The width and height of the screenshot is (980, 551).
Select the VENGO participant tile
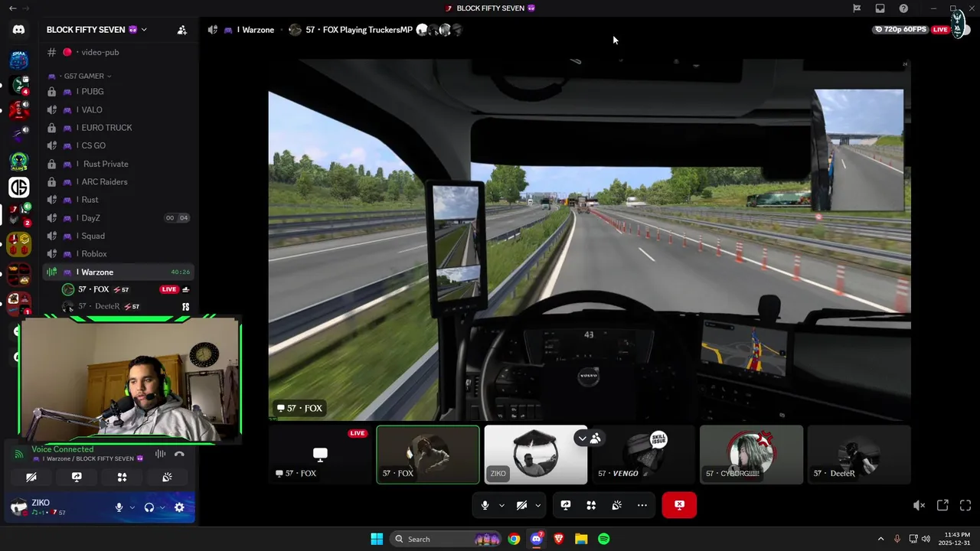(644, 455)
